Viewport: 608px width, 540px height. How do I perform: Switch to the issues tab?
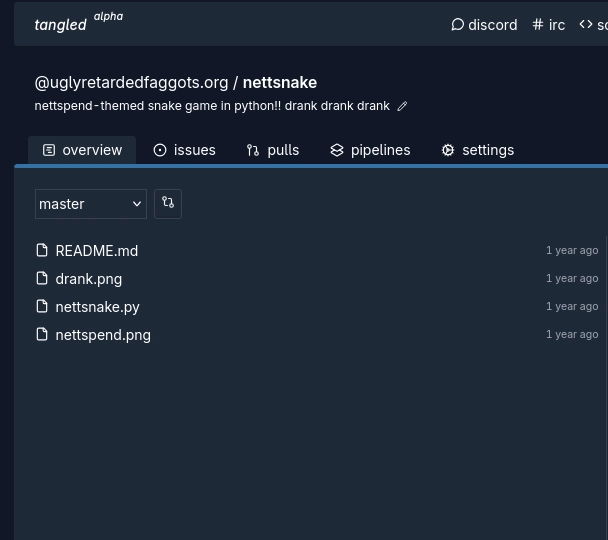(184, 150)
